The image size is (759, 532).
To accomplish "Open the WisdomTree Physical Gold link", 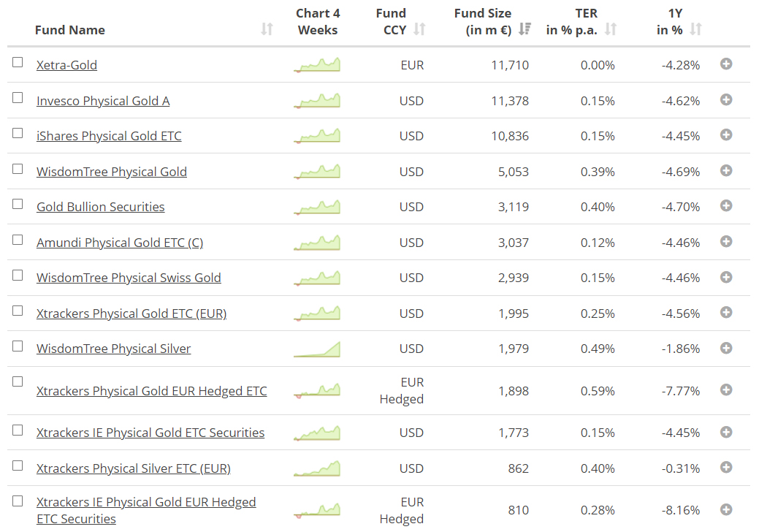I will pos(112,172).
